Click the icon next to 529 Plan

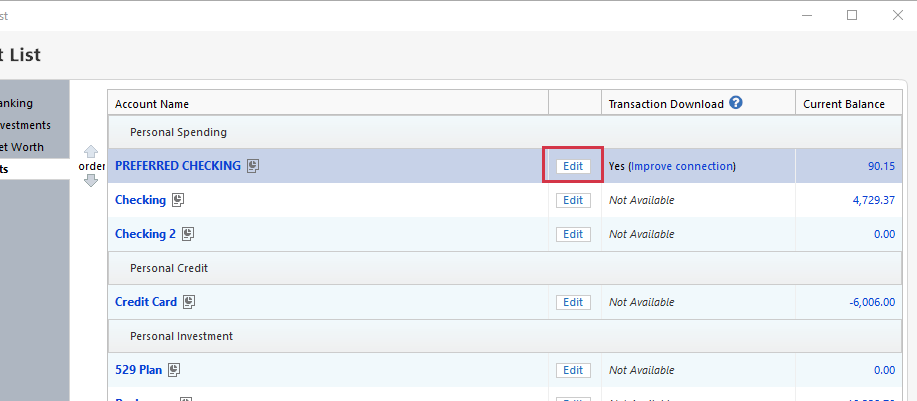(x=174, y=370)
